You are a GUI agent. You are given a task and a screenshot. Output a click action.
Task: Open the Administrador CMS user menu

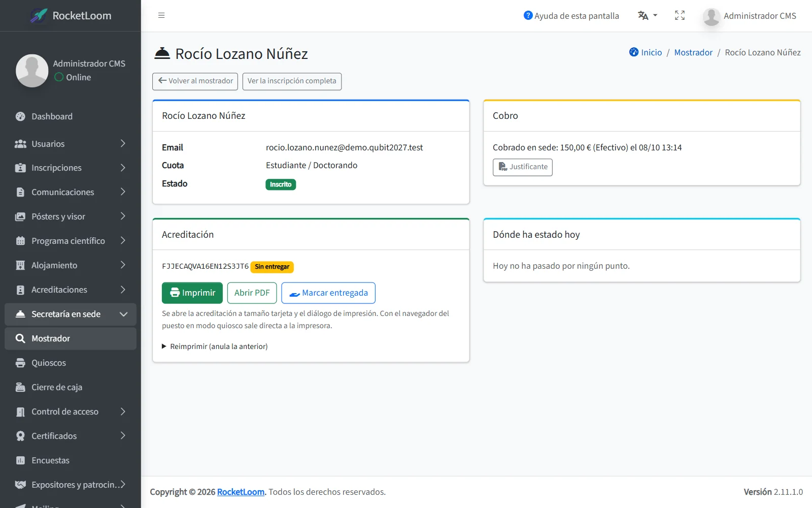750,16
